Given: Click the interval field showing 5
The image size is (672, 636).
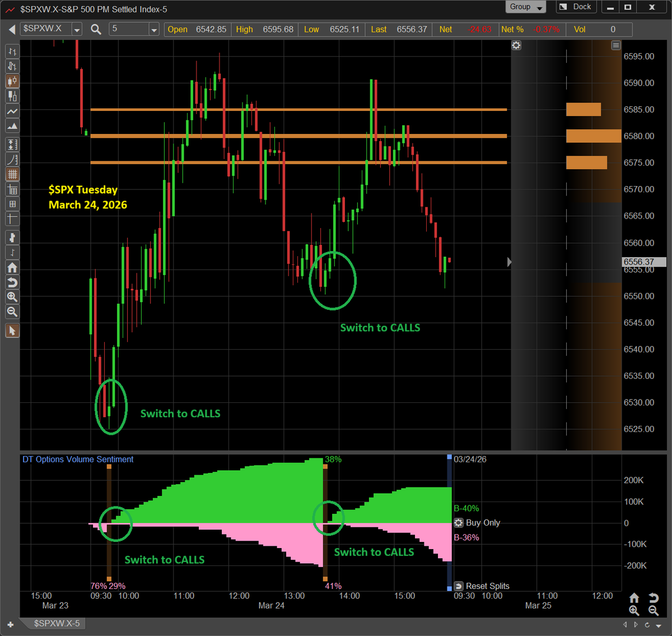Looking at the screenshot, I should (x=129, y=29).
